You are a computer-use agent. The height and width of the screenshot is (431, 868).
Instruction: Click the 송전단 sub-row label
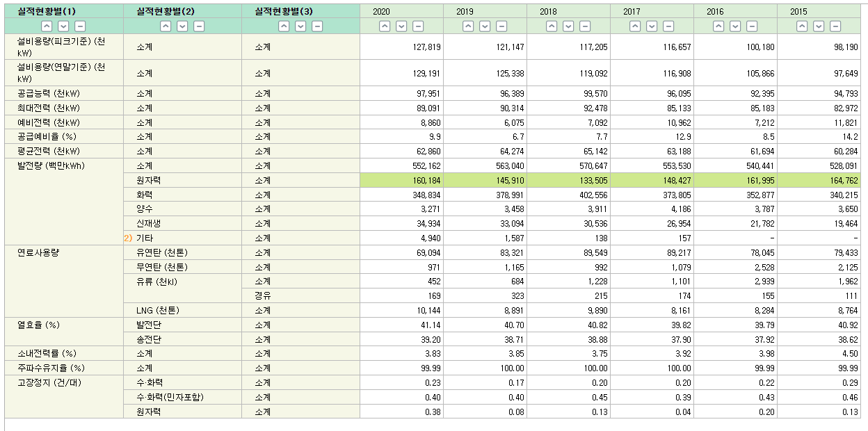[x=149, y=339]
